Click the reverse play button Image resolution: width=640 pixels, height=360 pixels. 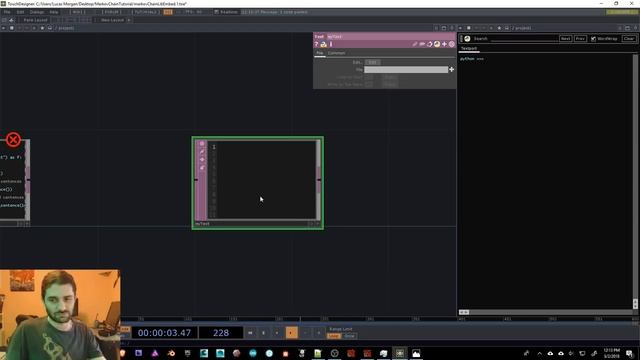coord(277,333)
